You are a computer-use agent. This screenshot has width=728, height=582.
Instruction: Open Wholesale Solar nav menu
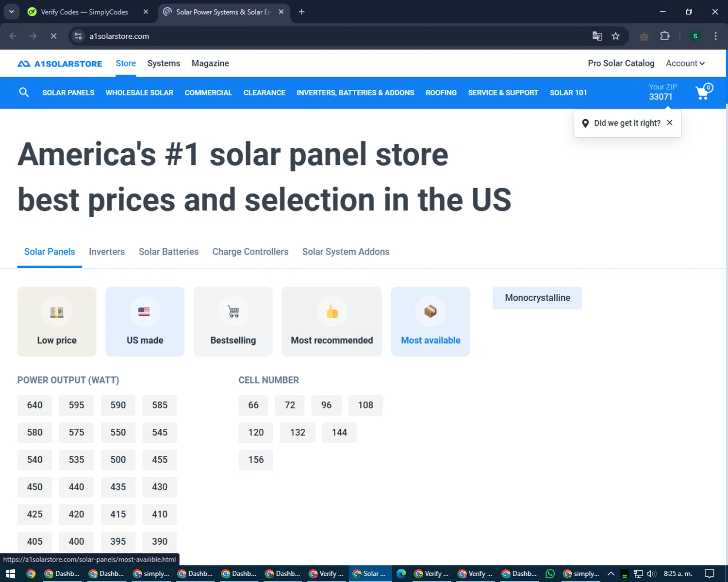139,93
